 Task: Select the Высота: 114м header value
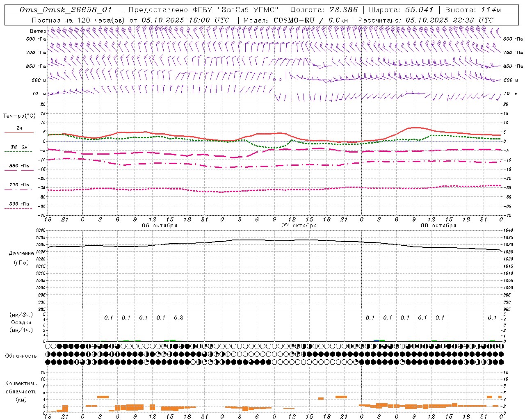coord(473,10)
